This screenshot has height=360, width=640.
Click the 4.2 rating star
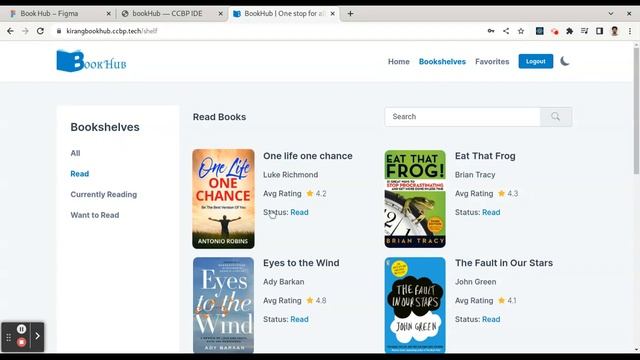point(310,193)
